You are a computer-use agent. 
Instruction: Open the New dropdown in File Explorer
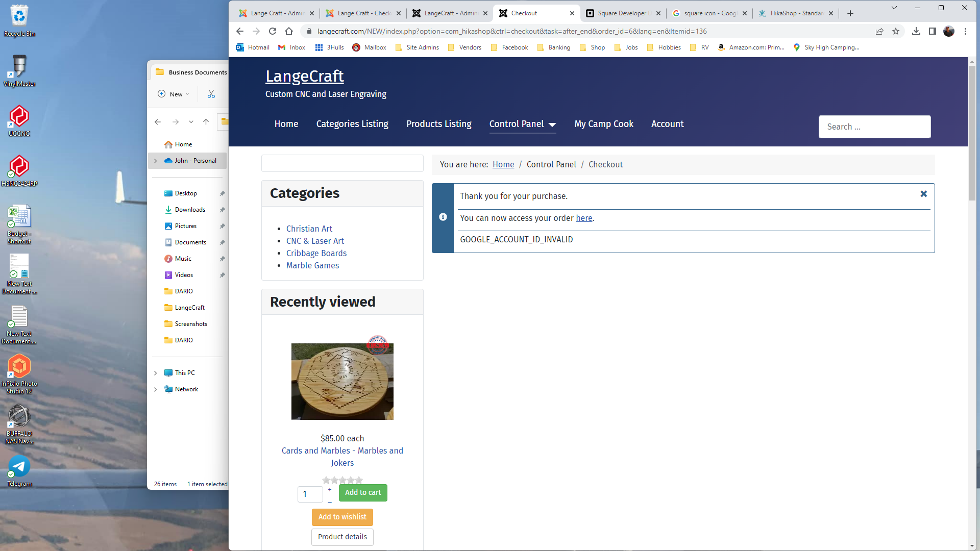tap(174, 94)
